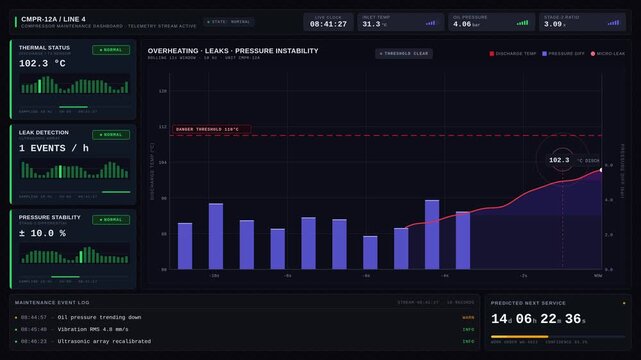Click the Normal badge on Leak Detection card

click(x=111, y=135)
